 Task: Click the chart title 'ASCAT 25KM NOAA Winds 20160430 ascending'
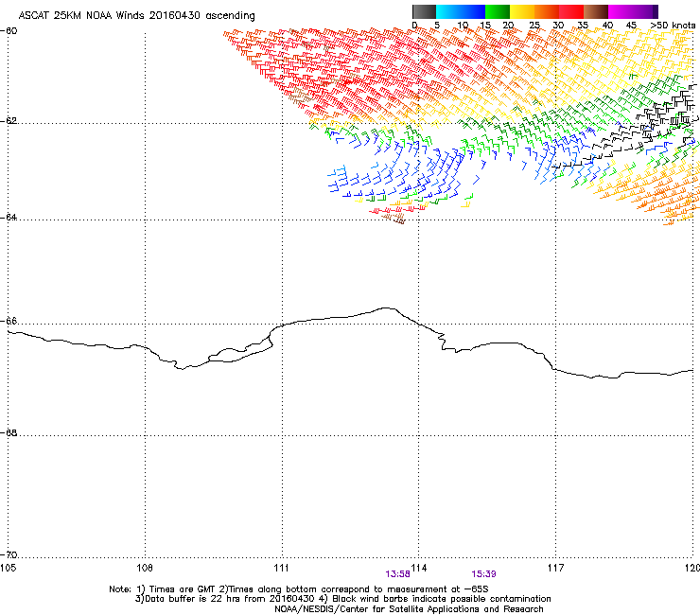[136, 16]
